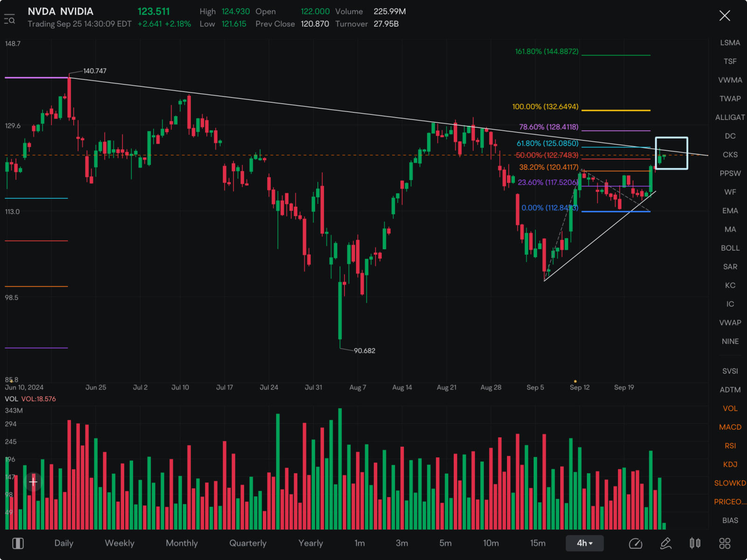This screenshot has height=560, width=747.
Task: Enable the SAR indicator
Action: point(730,267)
